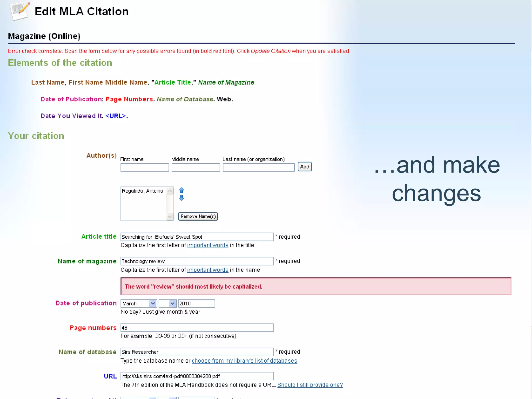Open important words link under Article title

(208, 245)
